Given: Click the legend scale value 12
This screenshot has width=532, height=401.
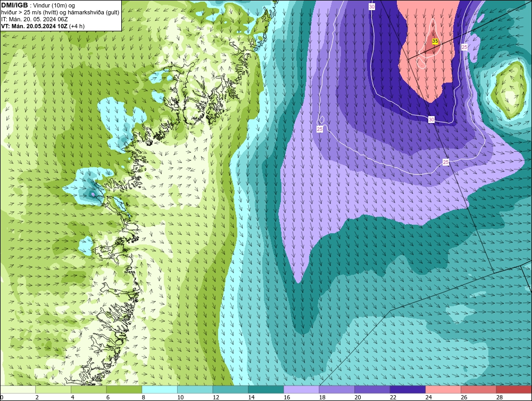Looking at the screenshot, I should [216, 397].
